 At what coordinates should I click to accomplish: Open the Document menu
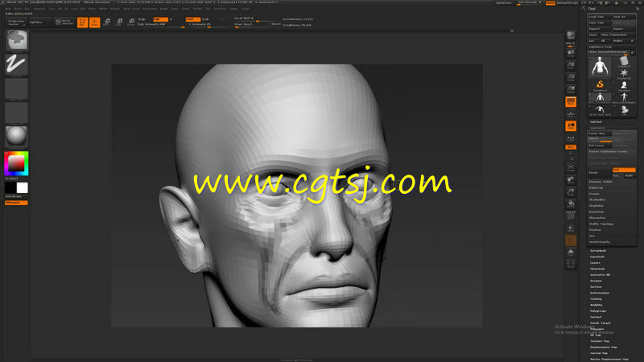(x=39, y=9)
